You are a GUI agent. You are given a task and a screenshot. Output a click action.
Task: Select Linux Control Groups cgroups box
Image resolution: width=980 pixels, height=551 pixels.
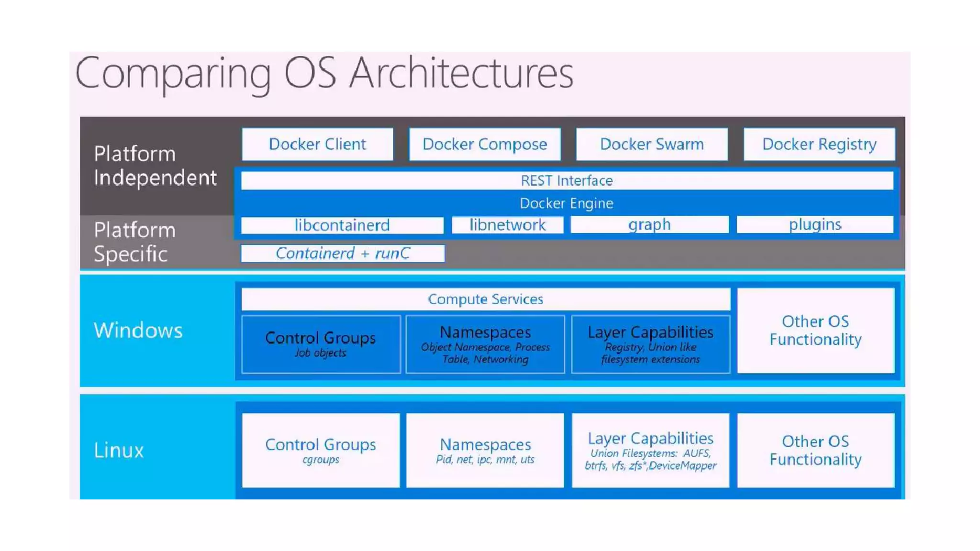(321, 450)
